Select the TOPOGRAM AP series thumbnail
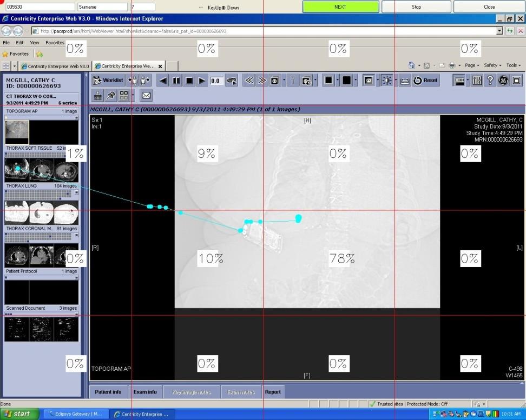The image size is (526, 420). click(17, 132)
